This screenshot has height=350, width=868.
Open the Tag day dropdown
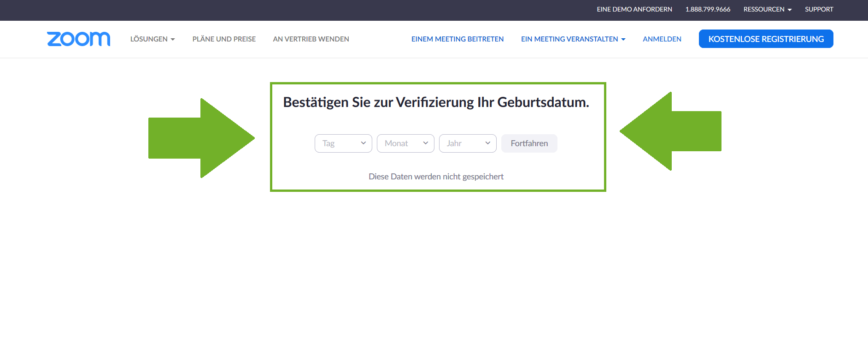coord(343,143)
